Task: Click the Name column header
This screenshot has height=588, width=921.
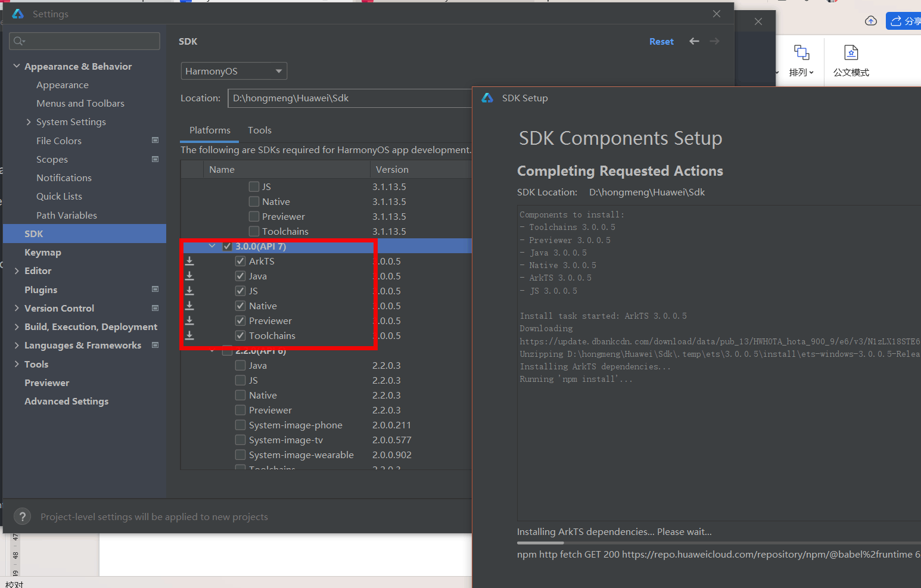Action: tap(287, 169)
